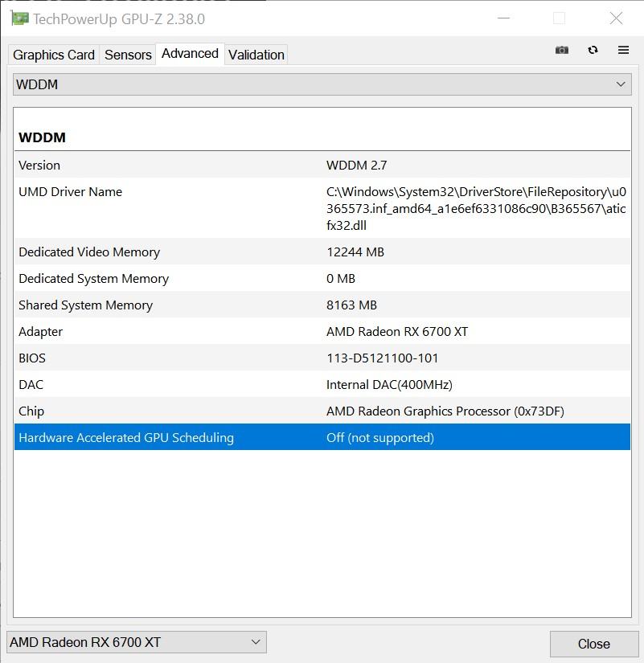Select the Adapter row label

click(41, 332)
